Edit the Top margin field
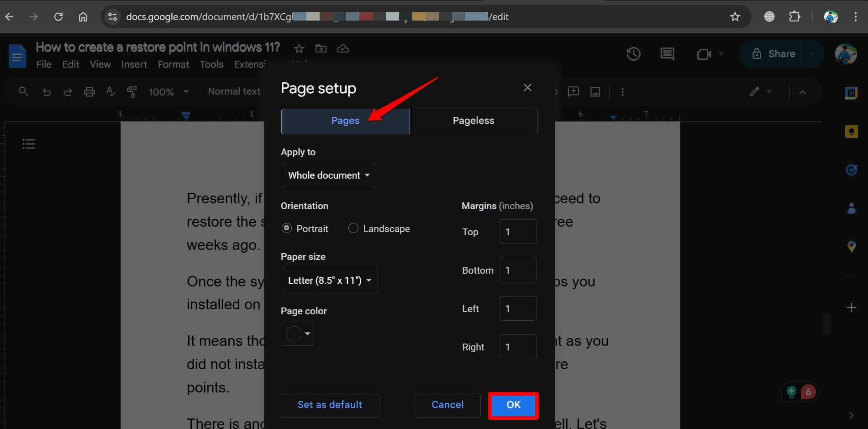 [518, 232]
